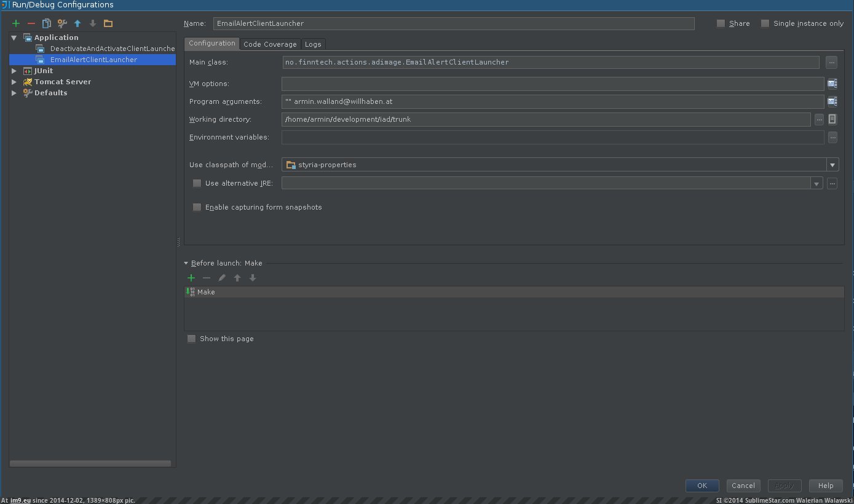Image resolution: width=854 pixels, height=504 pixels.
Task: Add a Before launch task
Action: pos(191,278)
